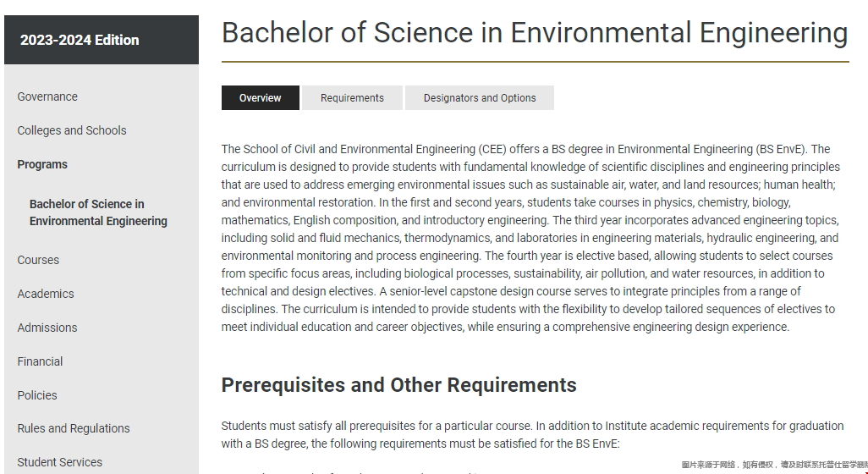The image size is (868, 474).
Task: View Rules and Regulations
Action: pos(74,428)
